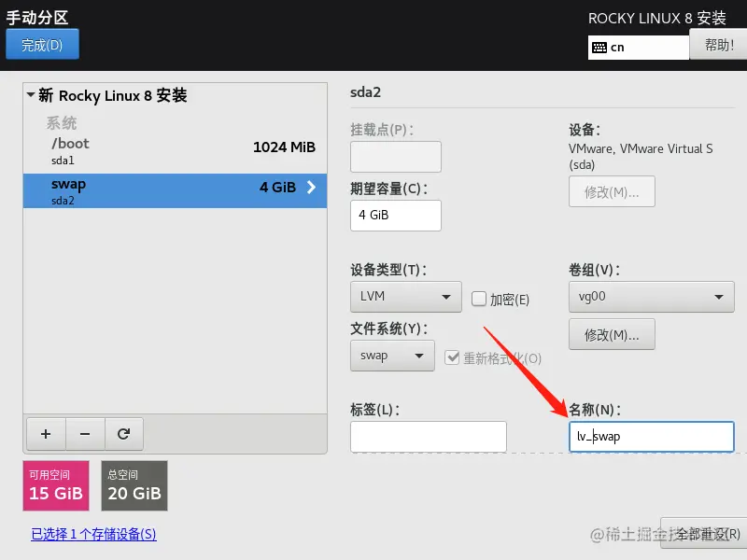Click the 1024 MiB size text
Viewport: 747px width, 560px height.
[x=284, y=147]
